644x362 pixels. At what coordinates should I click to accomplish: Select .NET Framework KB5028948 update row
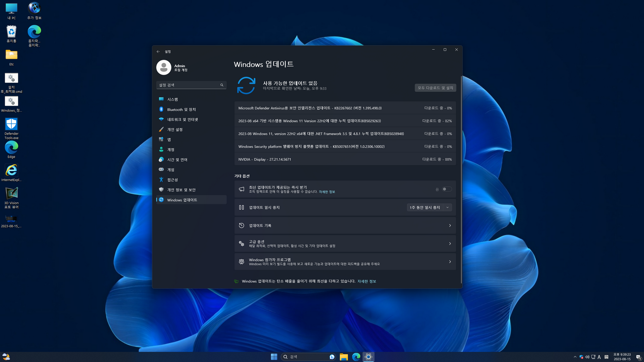pos(345,133)
